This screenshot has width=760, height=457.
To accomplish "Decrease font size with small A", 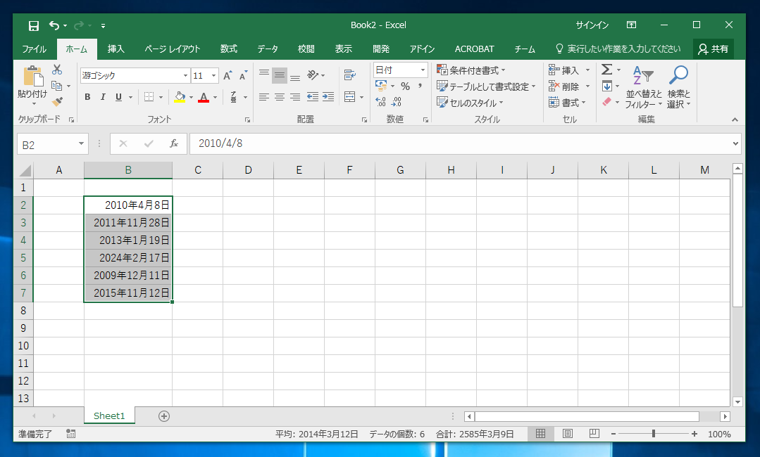I will click(x=243, y=75).
